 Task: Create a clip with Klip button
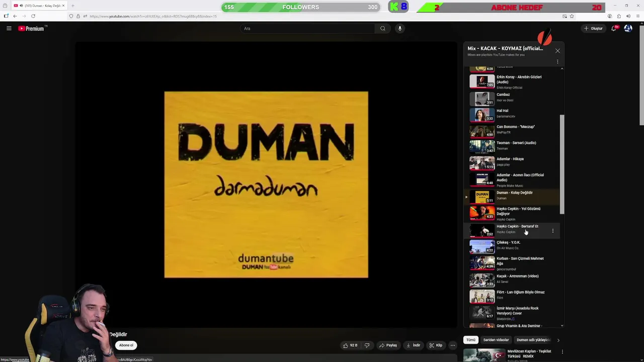pyautogui.click(x=436, y=345)
